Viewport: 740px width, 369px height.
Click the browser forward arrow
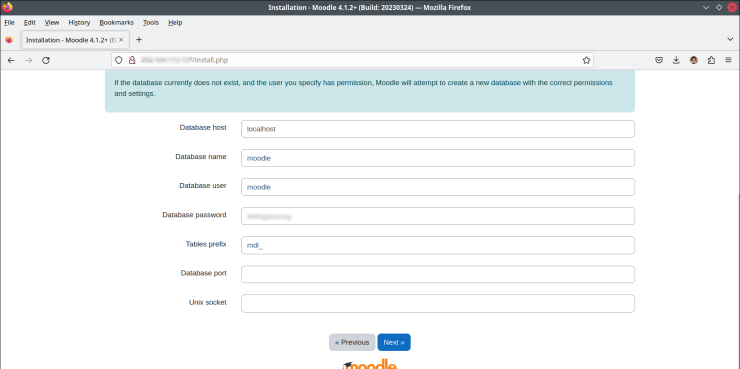click(x=28, y=60)
